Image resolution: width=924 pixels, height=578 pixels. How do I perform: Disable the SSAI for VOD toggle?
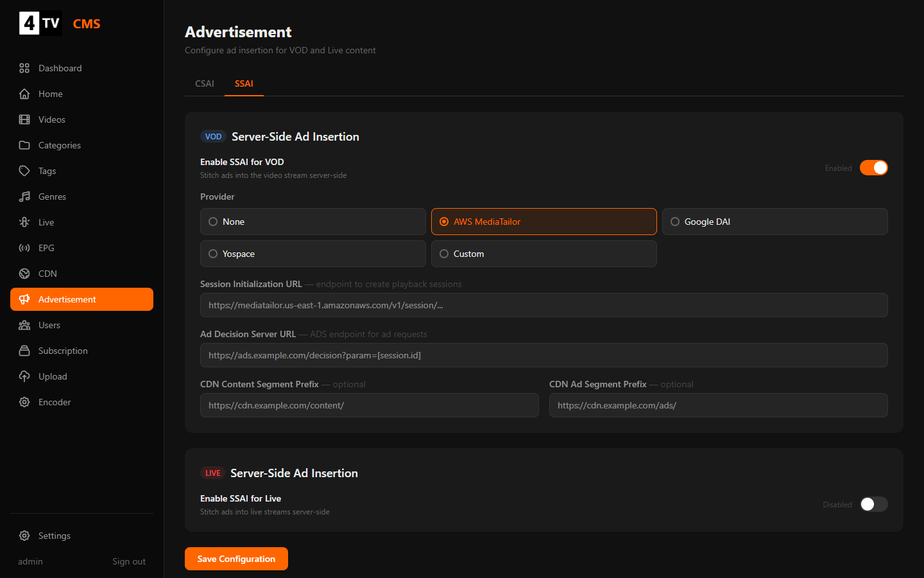(x=874, y=168)
